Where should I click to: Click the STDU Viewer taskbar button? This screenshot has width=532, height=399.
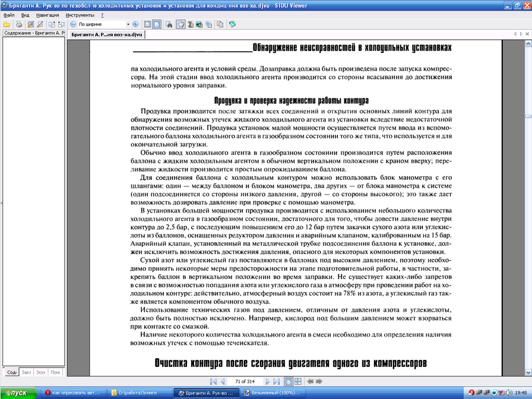pyautogui.click(x=207, y=393)
